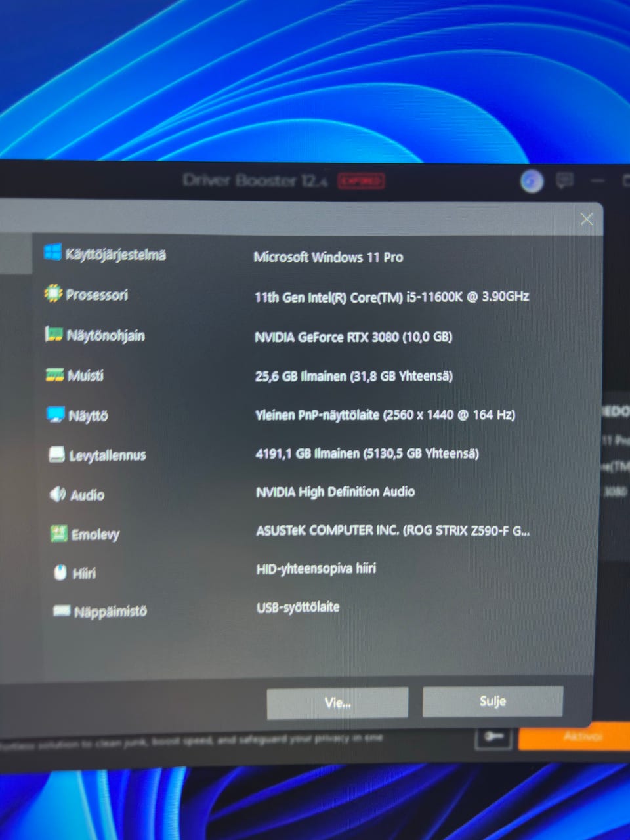Select the Prosessori label
Image resolution: width=630 pixels, height=840 pixels.
96,295
